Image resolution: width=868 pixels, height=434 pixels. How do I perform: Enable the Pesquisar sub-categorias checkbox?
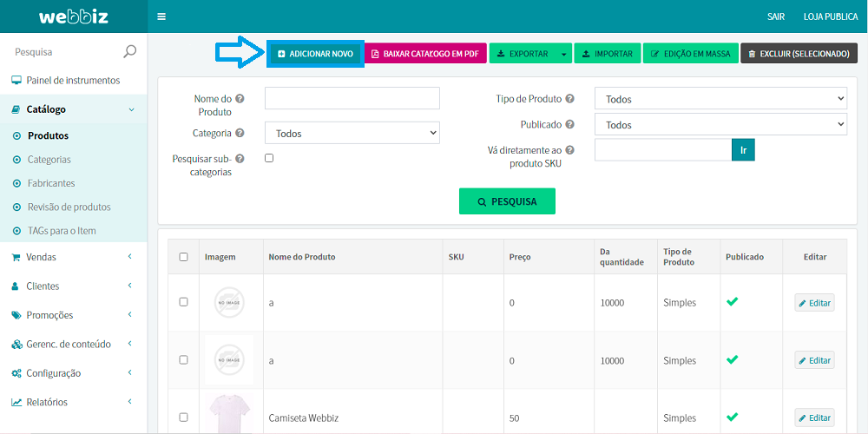(269, 158)
